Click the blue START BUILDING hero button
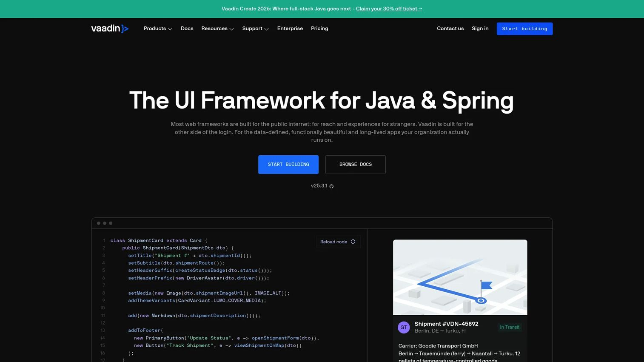Viewport: 644px width, 362px height. tap(288, 165)
